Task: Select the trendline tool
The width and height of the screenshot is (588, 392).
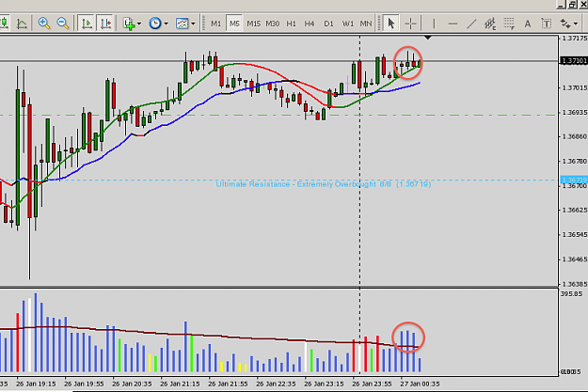Action: coord(471,24)
